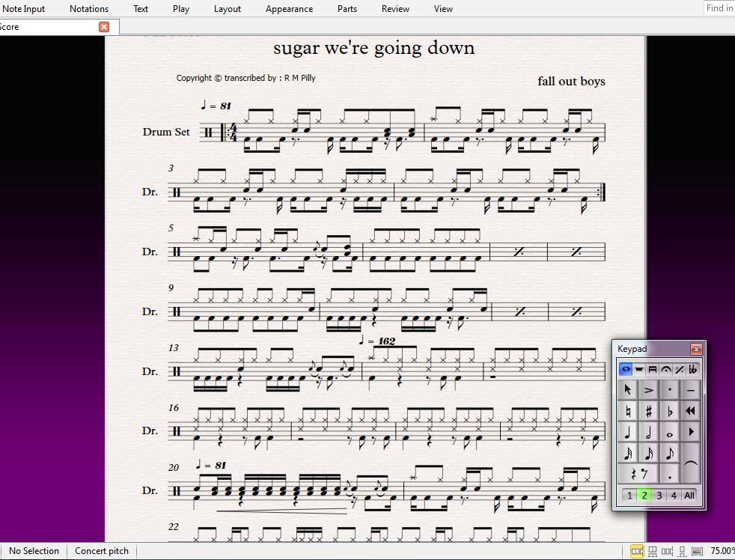The width and height of the screenshot is (735, 560).
Task: Select the accidentals keypad layout (double flat)
Action: coord(692,369)
